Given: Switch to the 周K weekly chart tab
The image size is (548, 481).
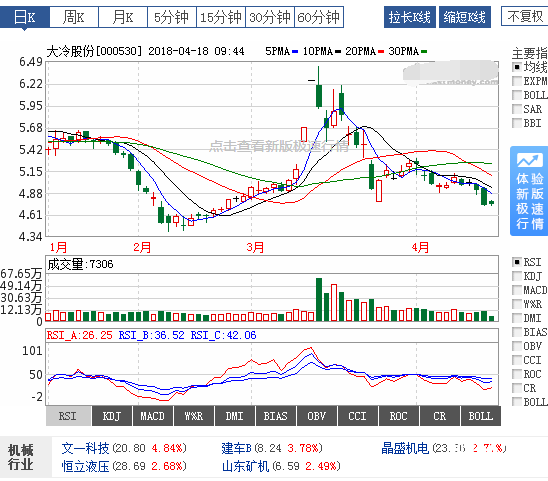Looking at the screenshot, I should (74, 17).
